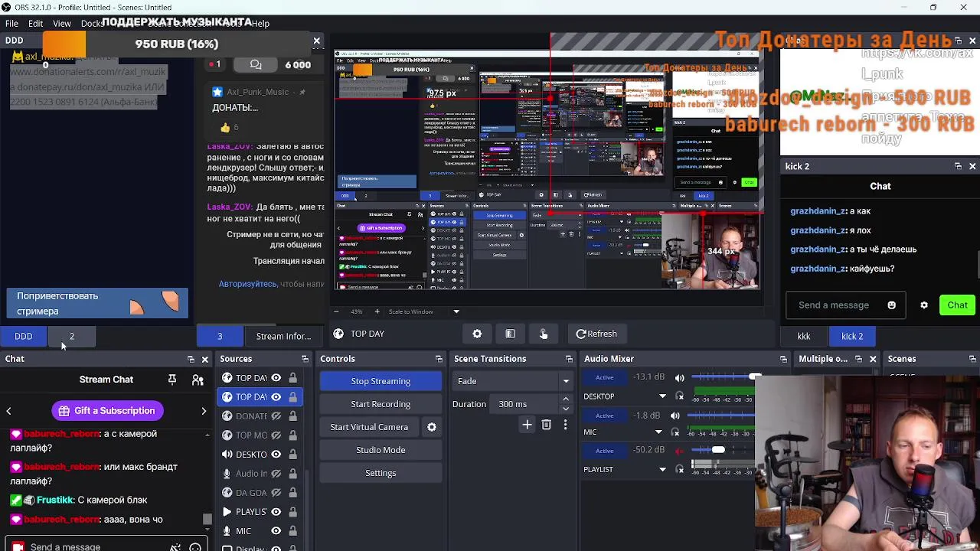Adjust the DESKTOP volume slider
Viewport: 980px width, 551px height.
(x=722, y=377)
